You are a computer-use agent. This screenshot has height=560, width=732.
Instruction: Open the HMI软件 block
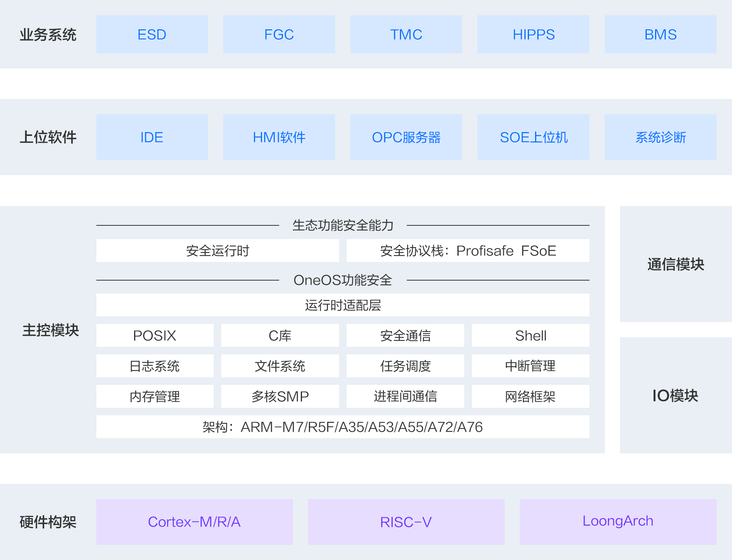[279, 137]
